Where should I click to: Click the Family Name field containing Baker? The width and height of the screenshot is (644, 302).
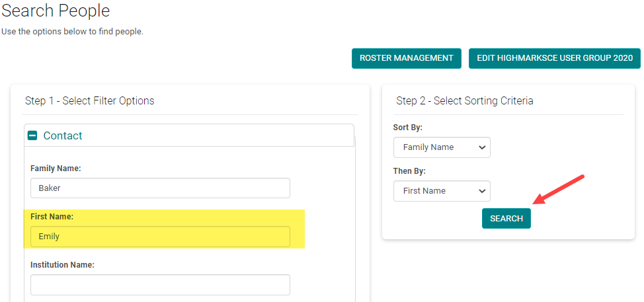pyautogui.click(x=160, y=188)
